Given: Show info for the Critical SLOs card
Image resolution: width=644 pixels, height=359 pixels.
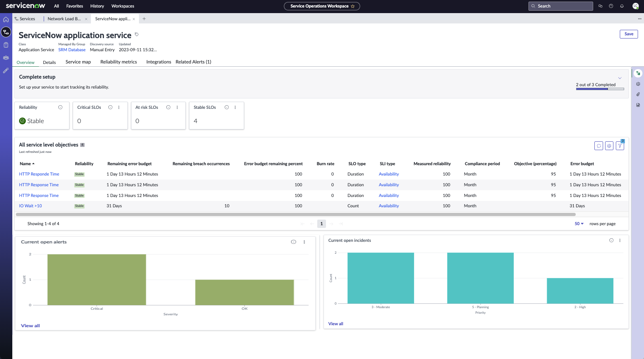Looking at the screenshot, I should pyautogui.click(x=110, y=107).
